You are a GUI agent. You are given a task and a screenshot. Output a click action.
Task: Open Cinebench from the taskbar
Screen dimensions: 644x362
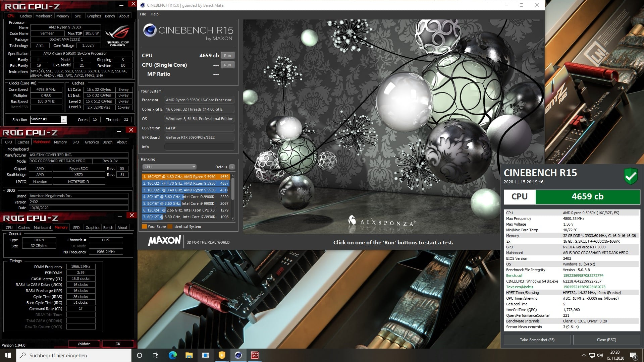pyautogui.click(x=238, y=355)
